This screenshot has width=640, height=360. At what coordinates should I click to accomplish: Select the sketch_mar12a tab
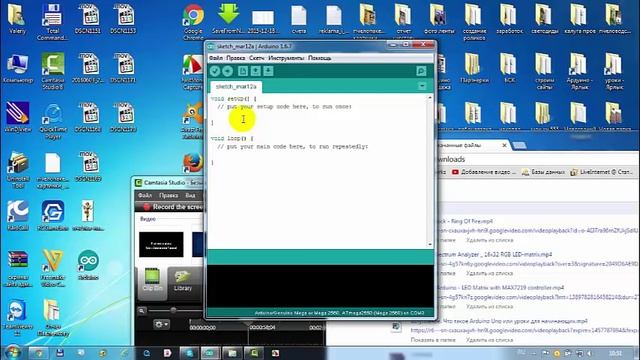pyautogui.click(x=236, y=87)
